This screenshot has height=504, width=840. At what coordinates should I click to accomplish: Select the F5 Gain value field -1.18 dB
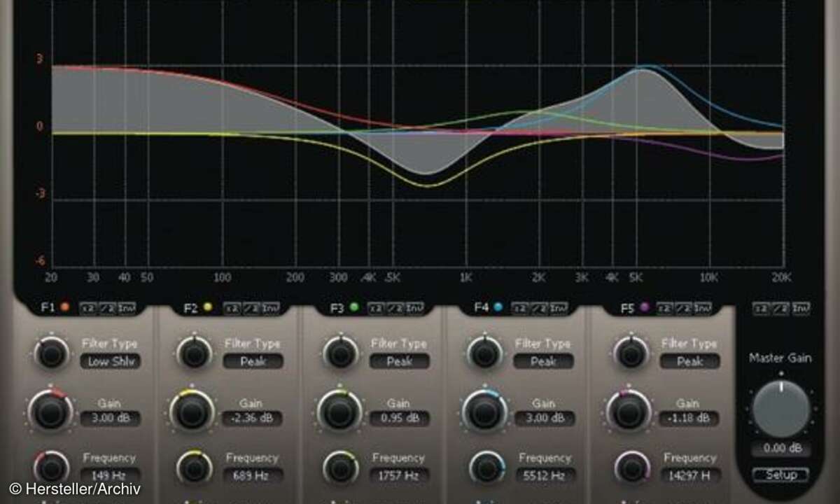click(x=689, y=419)
